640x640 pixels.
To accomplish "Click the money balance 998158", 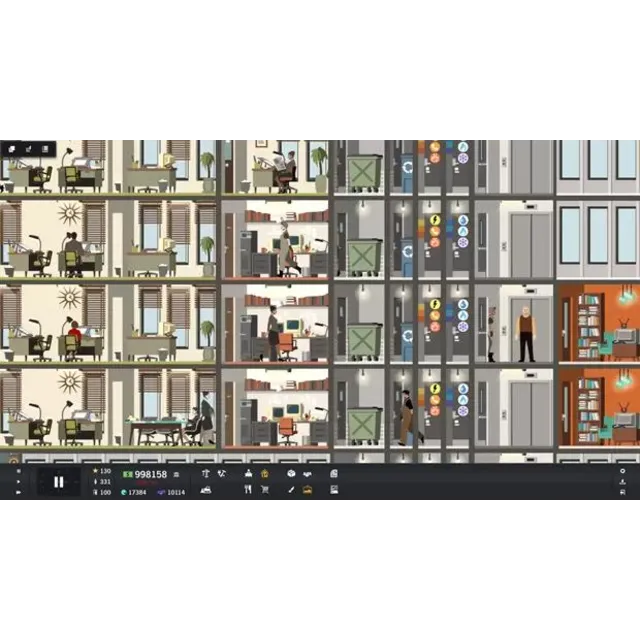I will 151,474.
